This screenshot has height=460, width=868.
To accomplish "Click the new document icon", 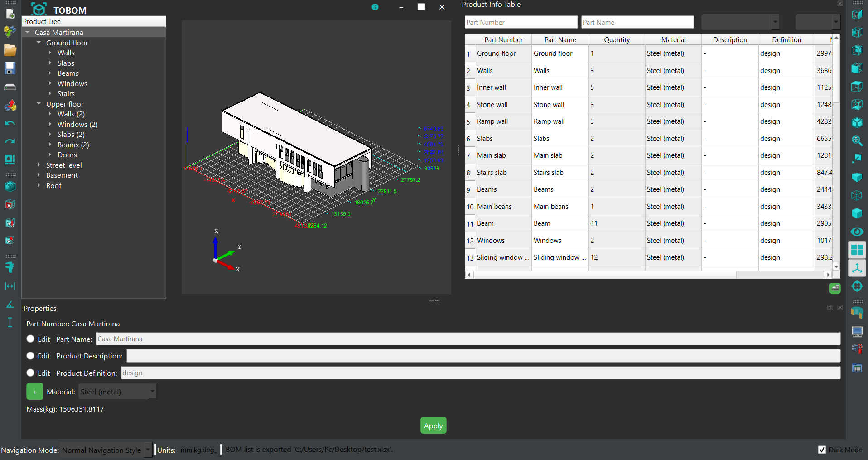I will pyautogui.click(x=10, y=14).
